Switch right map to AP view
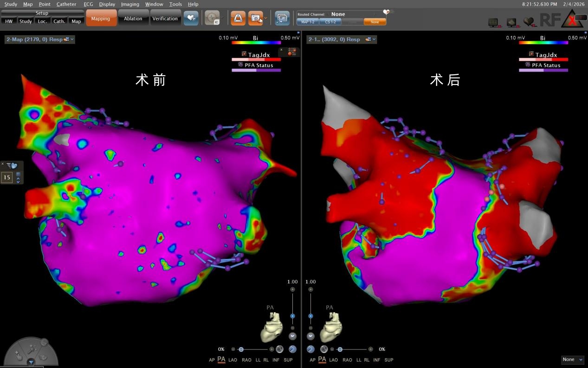Viewport: 588px width, 368px height. (312, 360)
